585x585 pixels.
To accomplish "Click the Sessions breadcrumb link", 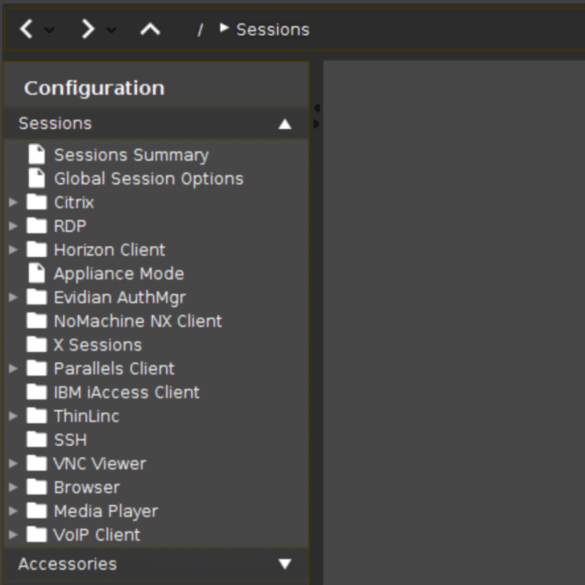I will click(x=273, y=29).
